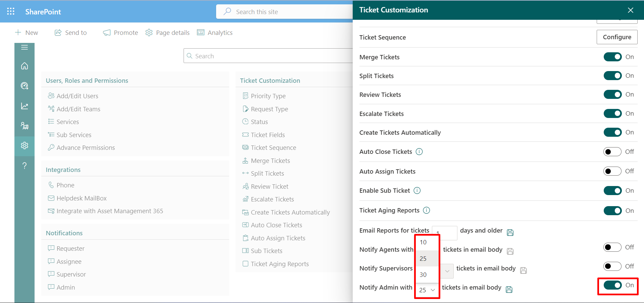Select 25 option in the open dropdown list
This screenshot has width=644, height=303.
(x=427, y=258)
